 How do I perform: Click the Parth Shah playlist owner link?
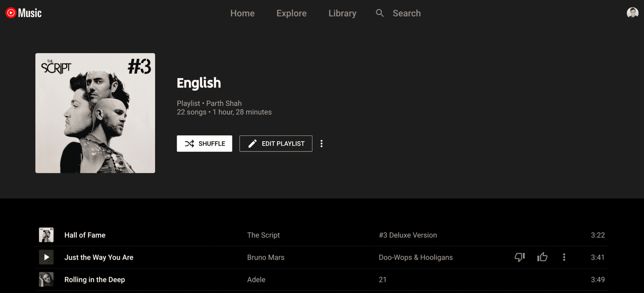(224, 103)
